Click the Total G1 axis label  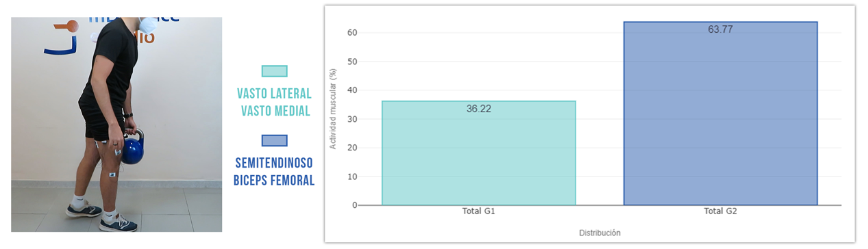(479, 211)
